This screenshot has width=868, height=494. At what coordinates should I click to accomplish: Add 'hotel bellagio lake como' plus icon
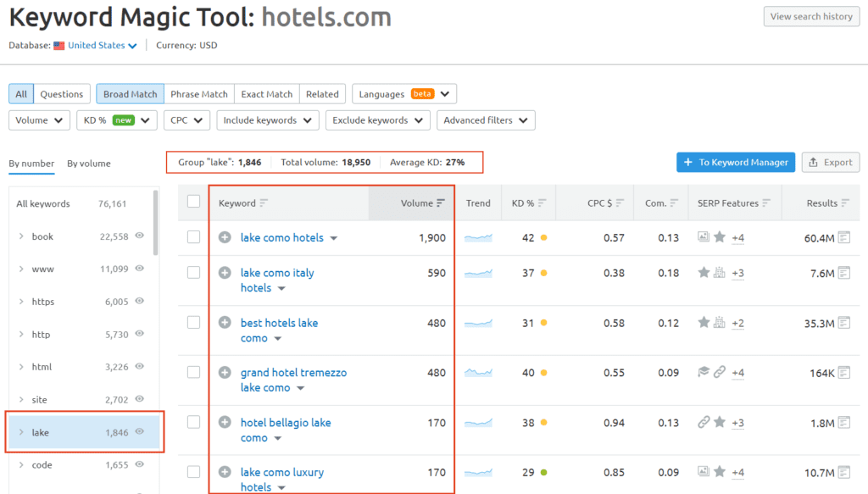pos(224,422)
